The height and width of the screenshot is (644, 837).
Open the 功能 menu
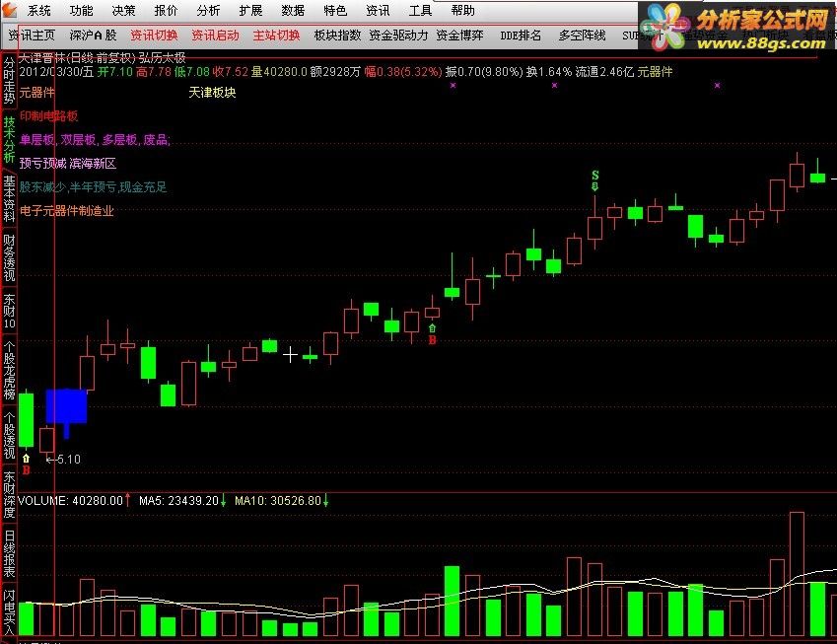click(81, 11)
